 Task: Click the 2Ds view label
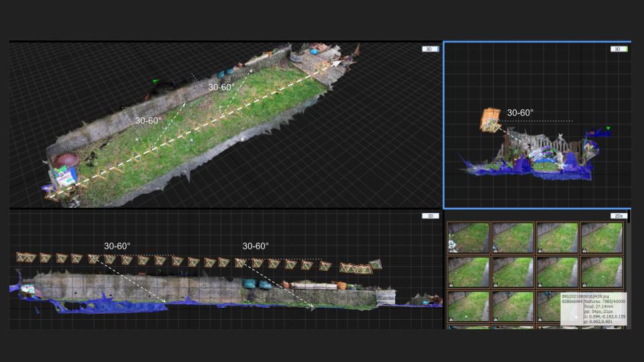point(618,216)
